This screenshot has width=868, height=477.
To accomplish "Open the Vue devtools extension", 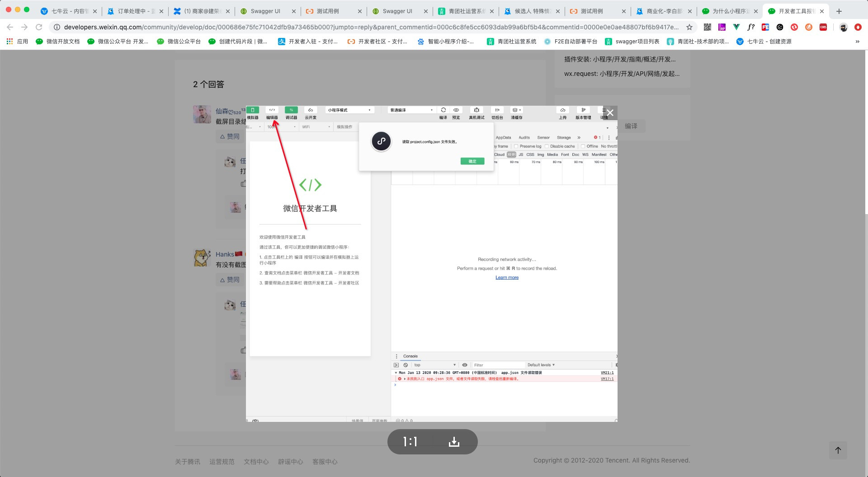I will pyautogui.click(x=736, y=27).
